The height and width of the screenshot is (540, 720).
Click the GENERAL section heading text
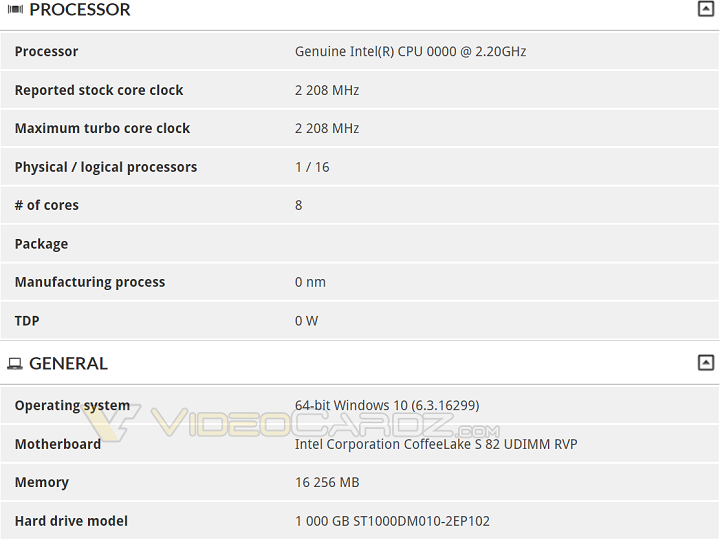(x=68, y=364)
